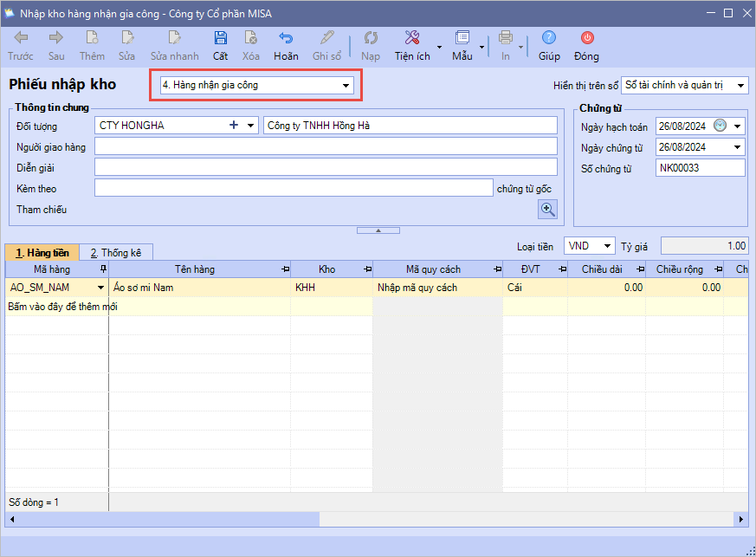
Task: Click the Sửa (edit) toolbar icon
Action: [x=126, y=37]
